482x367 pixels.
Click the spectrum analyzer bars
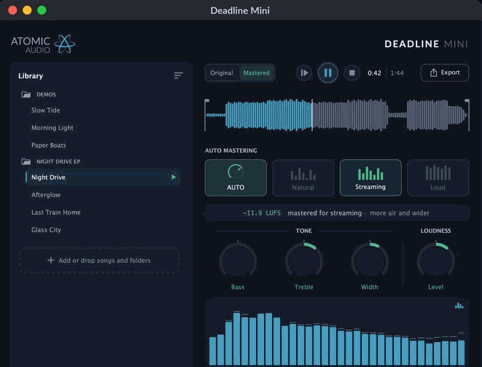(337, 338)
